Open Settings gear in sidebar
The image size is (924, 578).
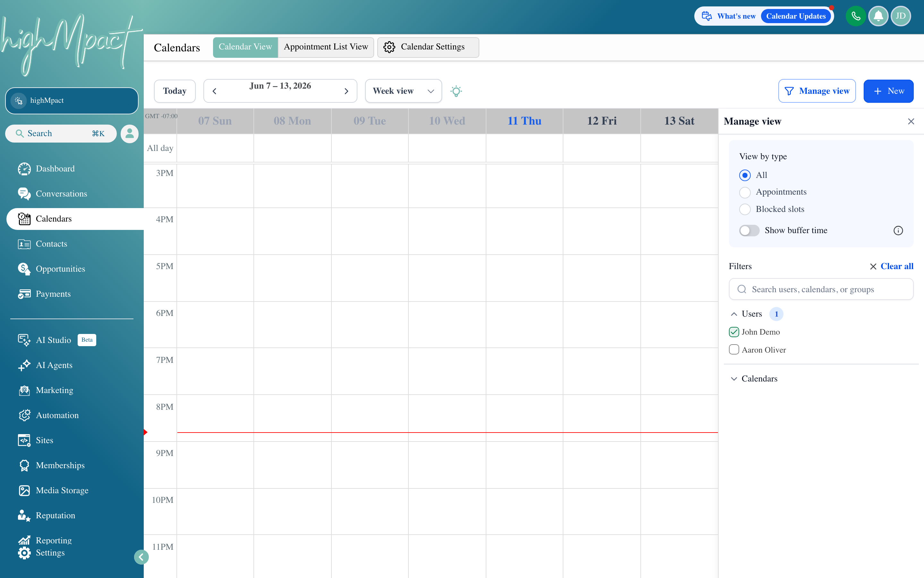(x=24, y=553)
